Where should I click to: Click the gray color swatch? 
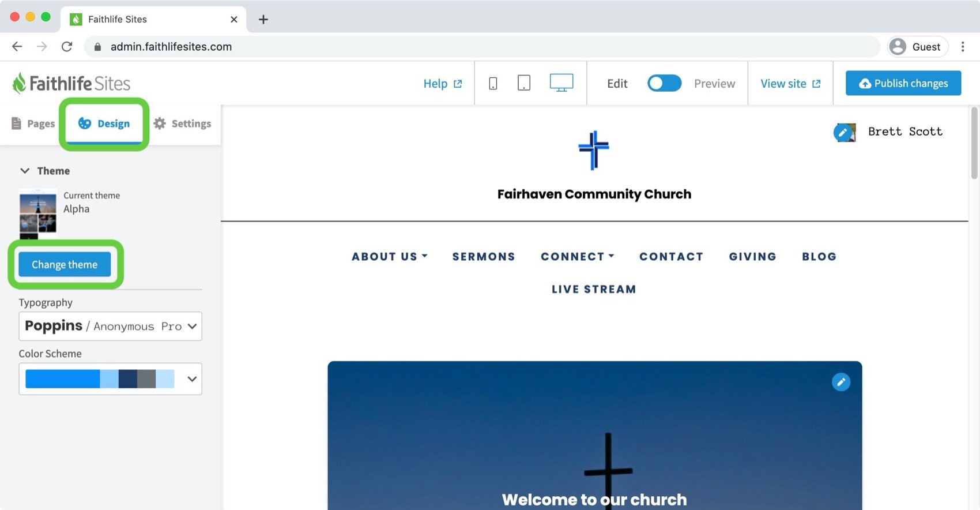(146, 379)
